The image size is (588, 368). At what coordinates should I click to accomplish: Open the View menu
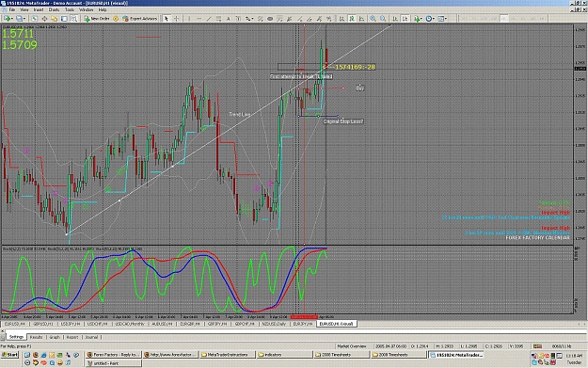[x=24, y=9]
